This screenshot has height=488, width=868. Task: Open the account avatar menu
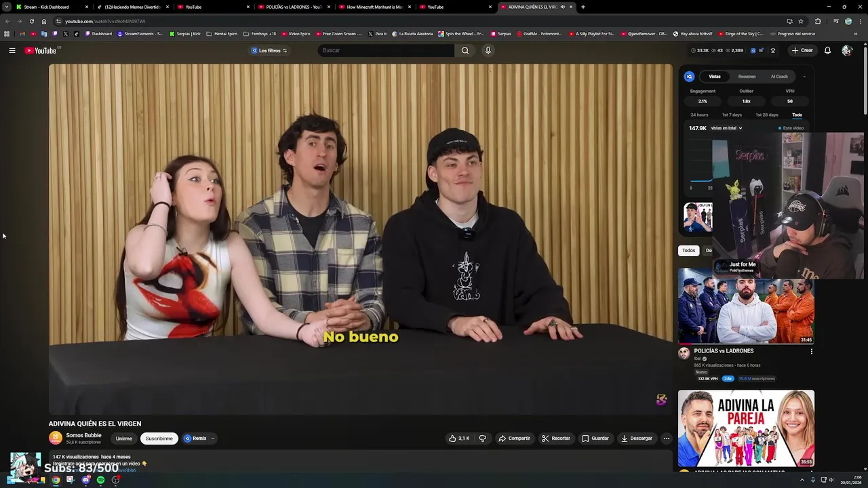pyautogui.click(x=846, y=50)
